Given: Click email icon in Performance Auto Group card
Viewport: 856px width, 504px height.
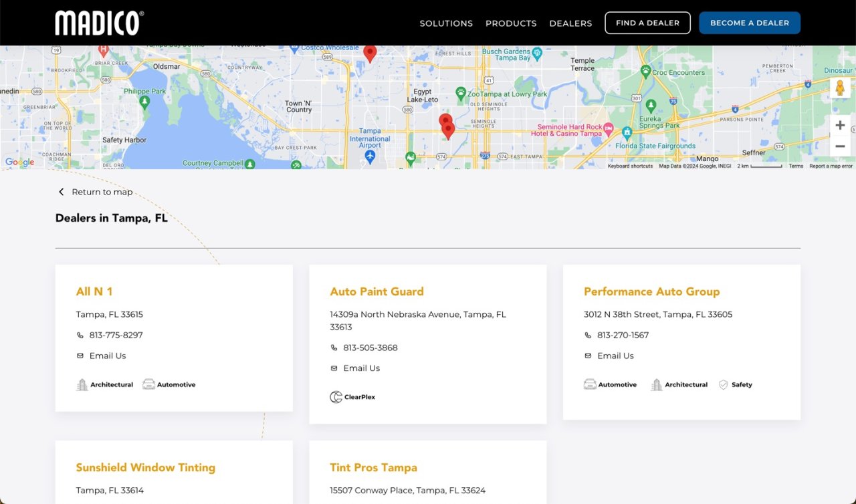Looking at the screenshot, I should tap(588, 356).
